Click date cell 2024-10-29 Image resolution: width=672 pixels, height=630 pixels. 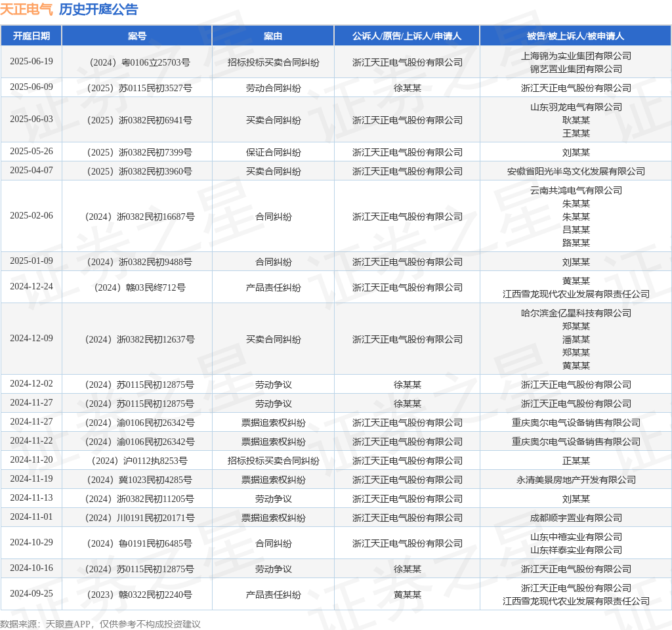coord(31,542)
